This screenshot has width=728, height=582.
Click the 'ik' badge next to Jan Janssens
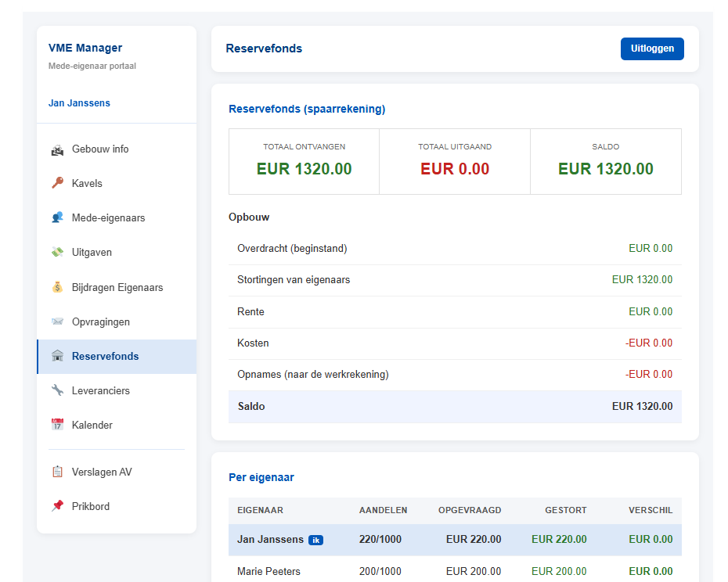pyautogui.click(x=315, y=540)
